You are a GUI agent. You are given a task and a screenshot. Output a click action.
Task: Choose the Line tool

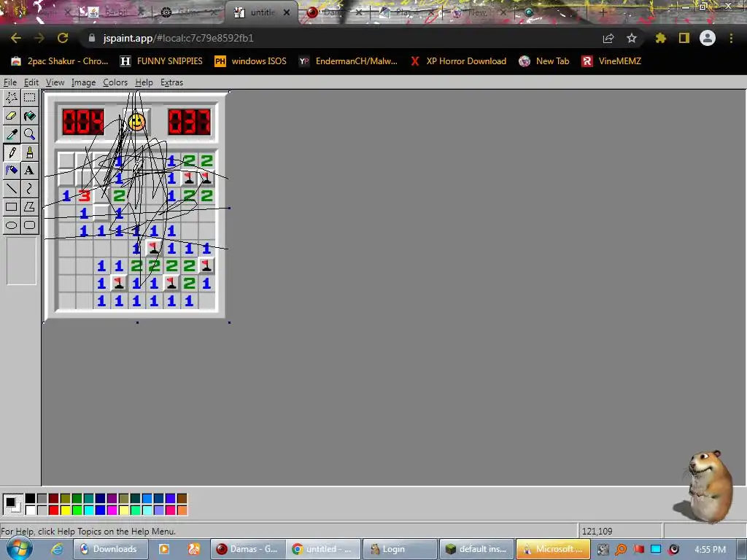pyautogui.click(x=12, y=189)
